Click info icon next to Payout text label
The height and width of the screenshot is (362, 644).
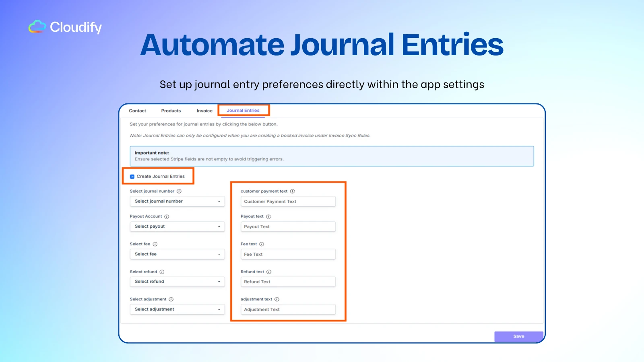pos(268,217)
